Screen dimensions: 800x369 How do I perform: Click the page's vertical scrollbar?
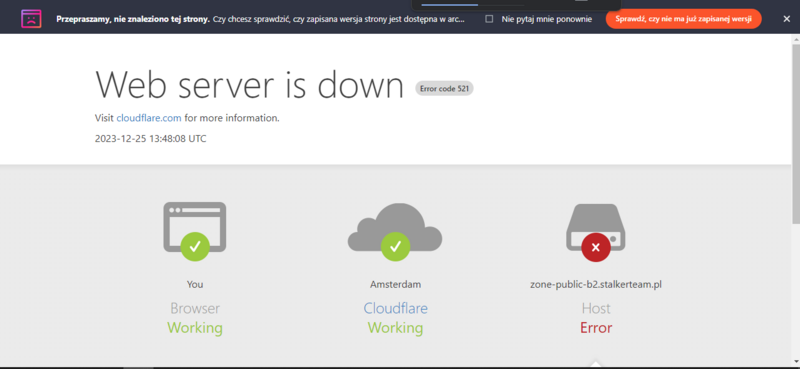click(796, 133)
